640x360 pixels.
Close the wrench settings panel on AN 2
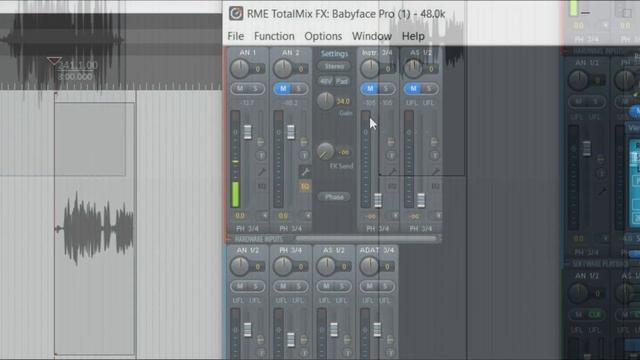(x=305, y=172)
